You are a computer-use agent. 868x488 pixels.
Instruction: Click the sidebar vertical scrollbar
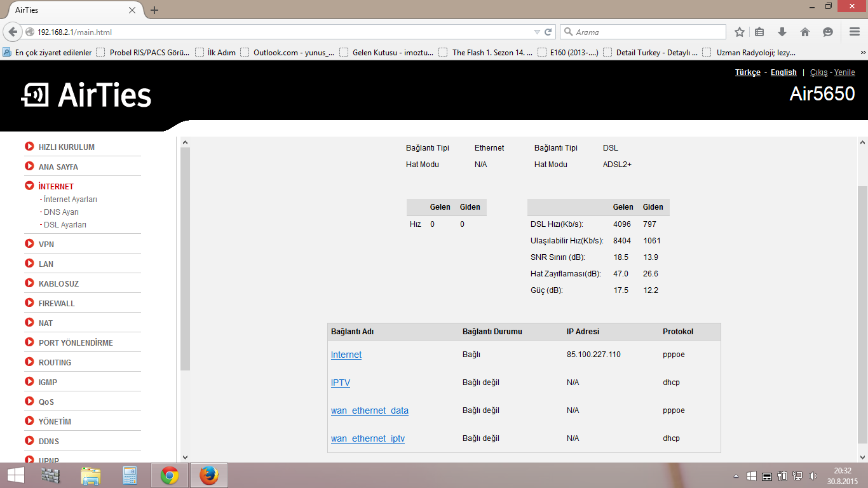click(185, 254)
